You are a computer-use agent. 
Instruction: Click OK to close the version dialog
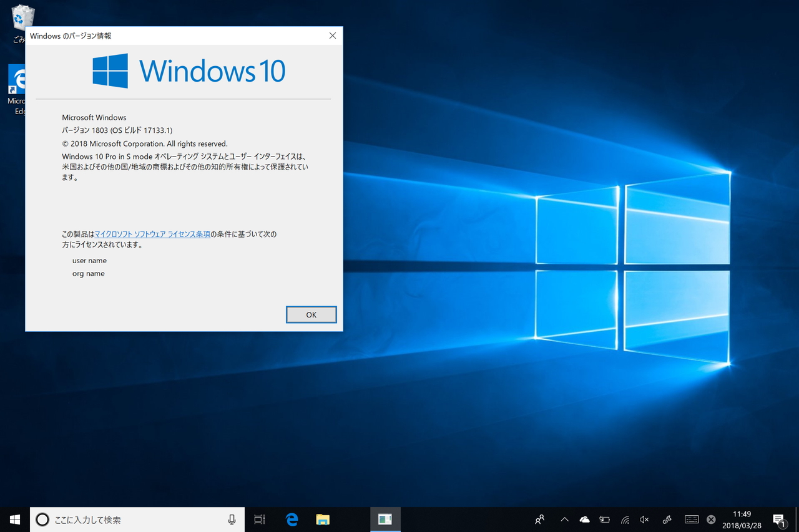point(311,314)
